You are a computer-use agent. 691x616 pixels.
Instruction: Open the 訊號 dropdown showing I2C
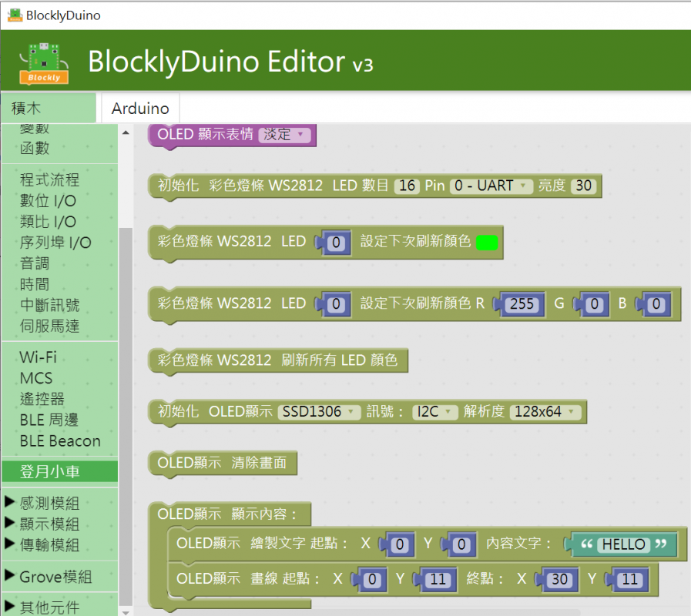click(x=434, y=411)
